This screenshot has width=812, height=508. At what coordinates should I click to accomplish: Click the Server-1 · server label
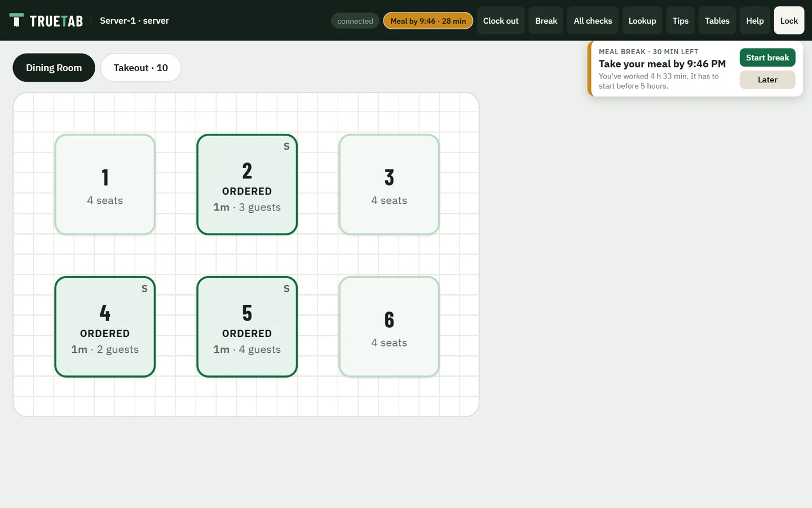point(134,21)
